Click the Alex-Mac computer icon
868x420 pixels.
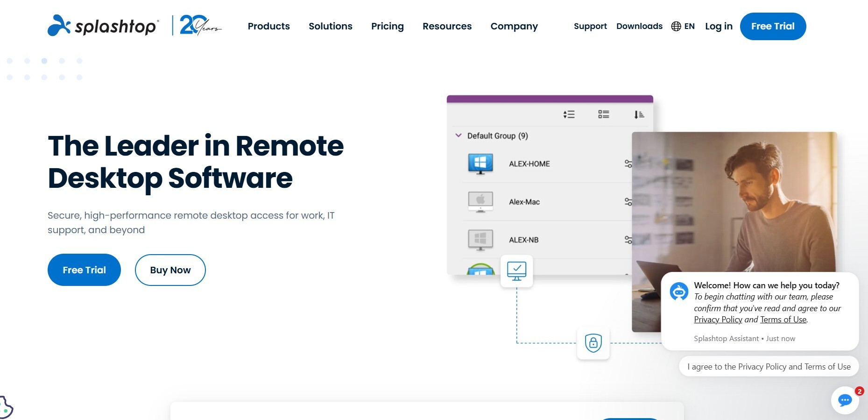tap(480, 202)
